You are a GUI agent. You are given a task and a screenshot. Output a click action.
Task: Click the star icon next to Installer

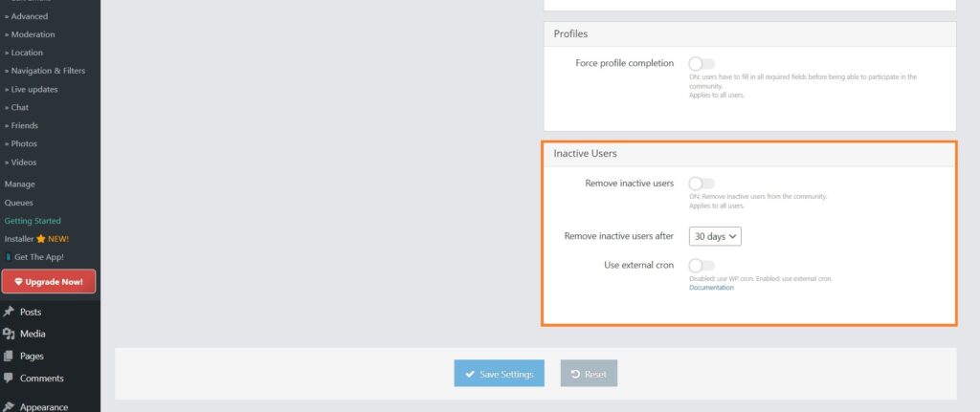pyautogui.click(x=41, y=239)
